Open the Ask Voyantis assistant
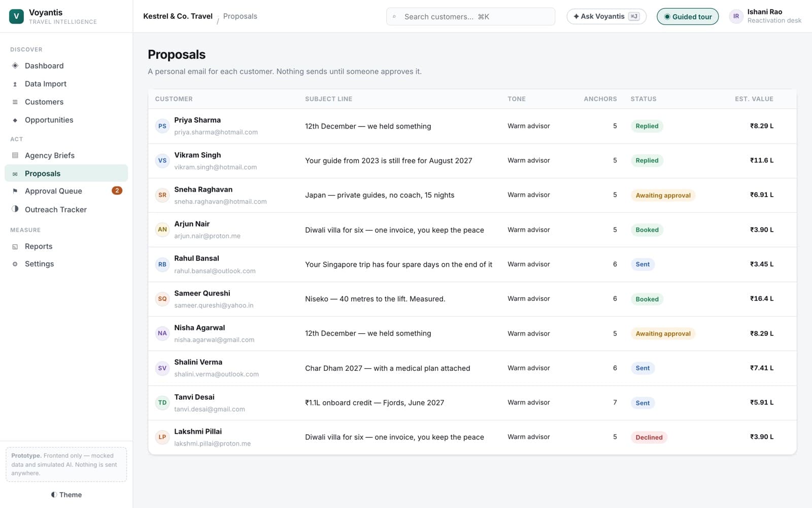This screenshot has height=508, width=812. pos(606,16)
